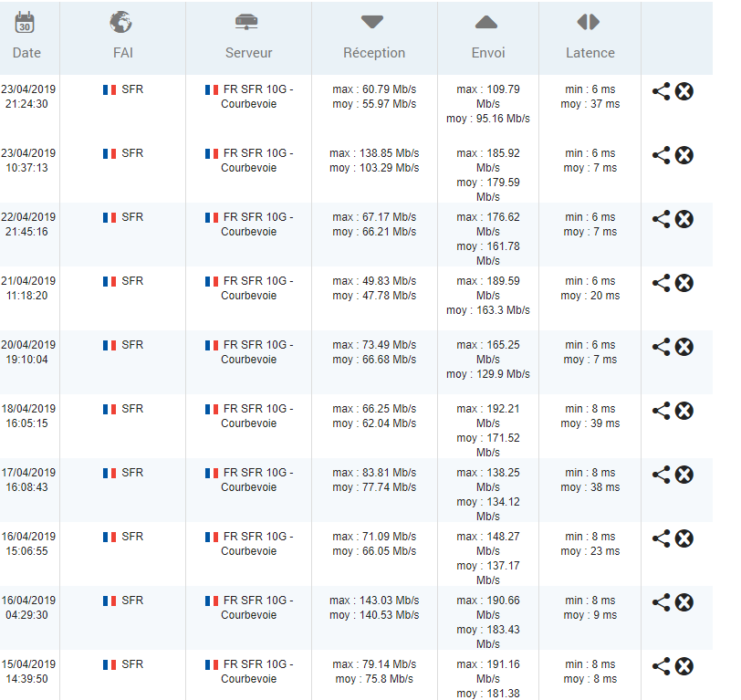This screenshot has height=700, width=741.
Task: Share the 20/04/2019 19:10:04 test result
Action: click(661, 347)
